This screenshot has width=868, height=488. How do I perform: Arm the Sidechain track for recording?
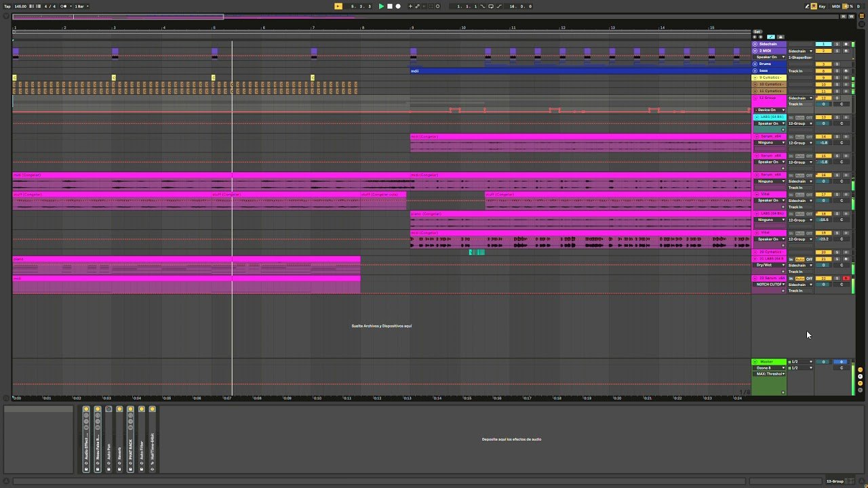846,44
